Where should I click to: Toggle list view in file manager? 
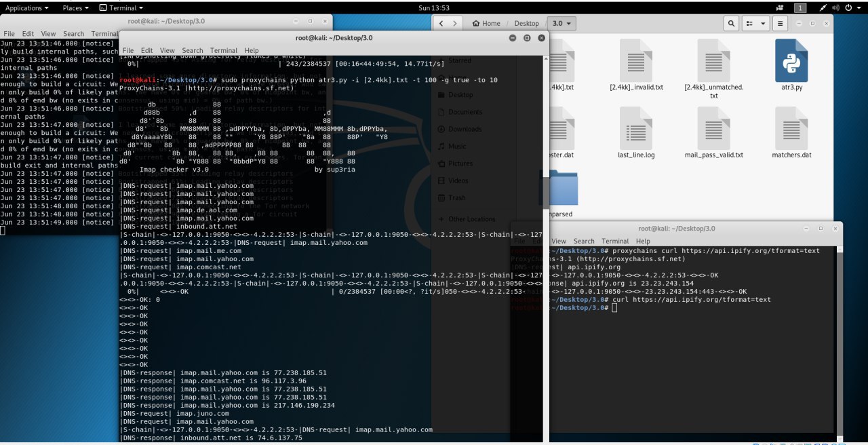(750, 23)
